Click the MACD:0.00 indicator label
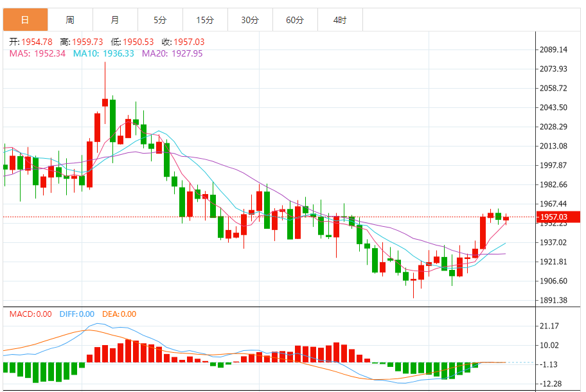 (31, 314)
